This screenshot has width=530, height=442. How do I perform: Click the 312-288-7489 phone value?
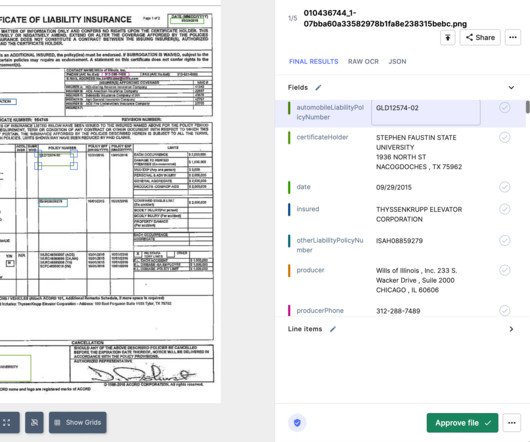click(398, 311)
